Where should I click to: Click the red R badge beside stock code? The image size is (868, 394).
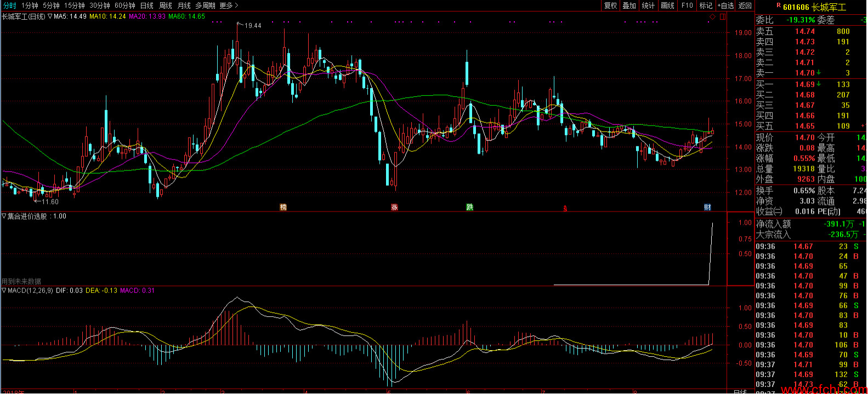[778, 6]
